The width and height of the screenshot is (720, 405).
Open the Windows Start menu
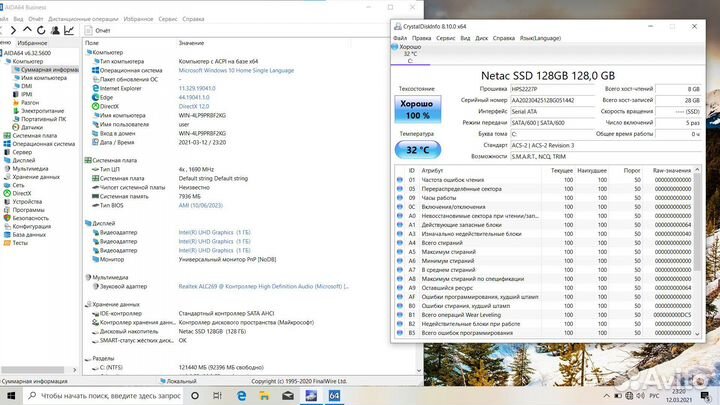point(11,395)
